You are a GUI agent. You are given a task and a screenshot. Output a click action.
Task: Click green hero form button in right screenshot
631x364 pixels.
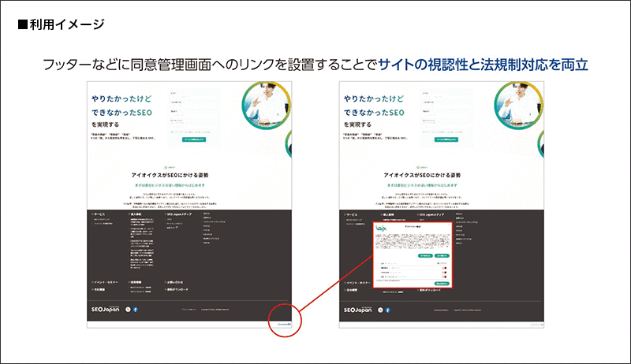(x=446, y=139)
